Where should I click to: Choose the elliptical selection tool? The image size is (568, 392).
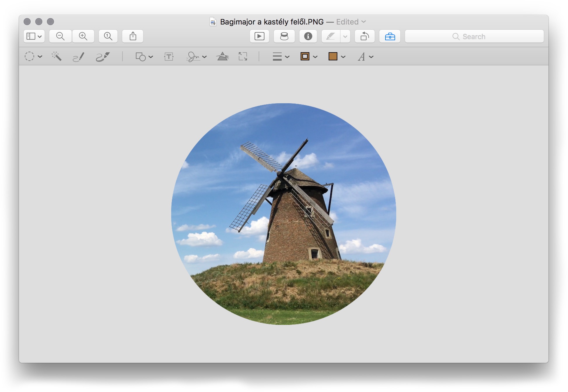pos(29,56)
